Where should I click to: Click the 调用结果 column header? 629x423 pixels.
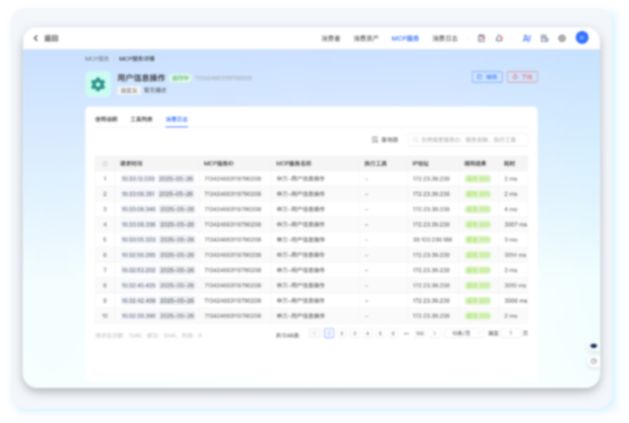pos(475,163)
